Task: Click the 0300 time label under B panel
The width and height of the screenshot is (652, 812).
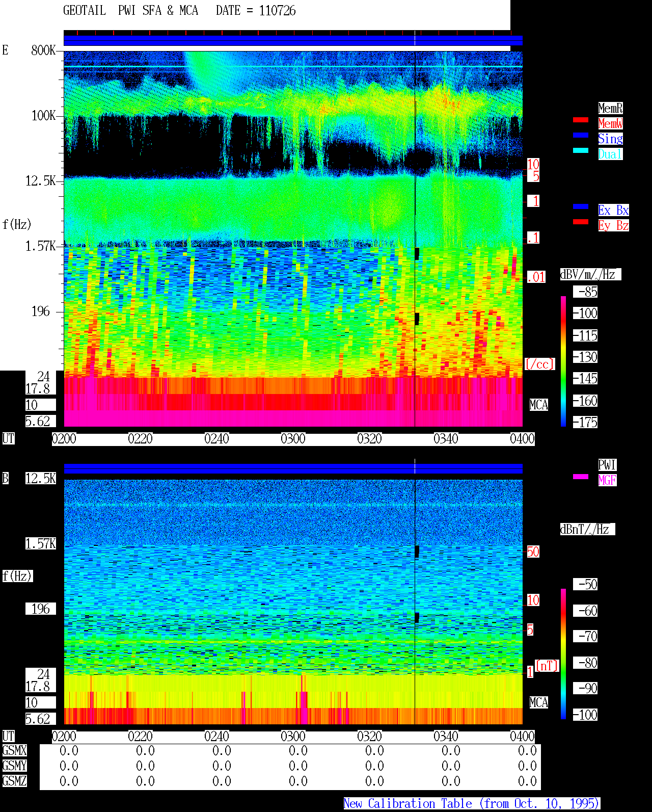Action: (293, 736)
